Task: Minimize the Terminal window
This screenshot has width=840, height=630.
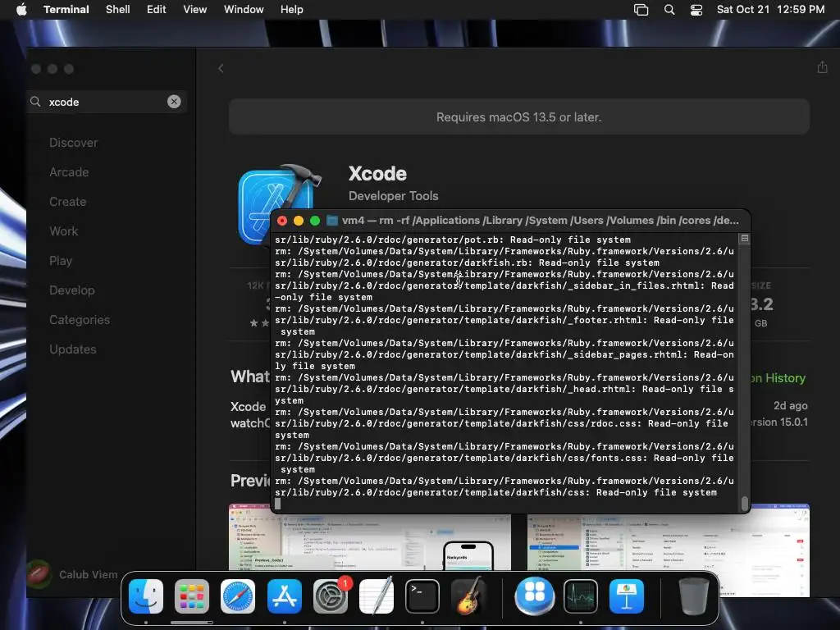Action: click(299, 221)
